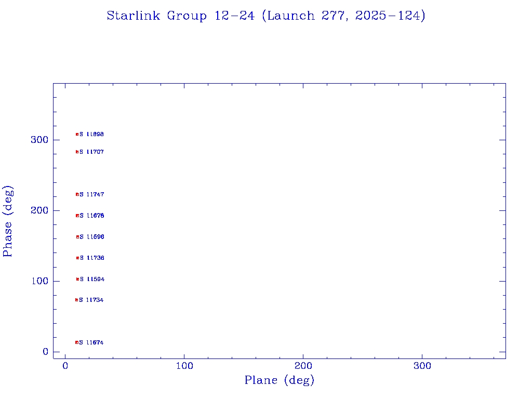Click the Phase axis tick label '300'
532x399 pixels.
pos(39,140)
